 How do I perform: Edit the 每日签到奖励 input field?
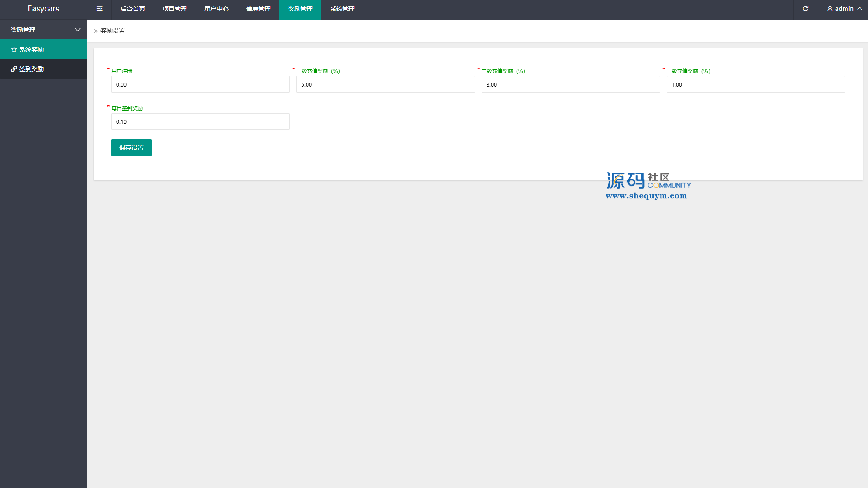200,121
